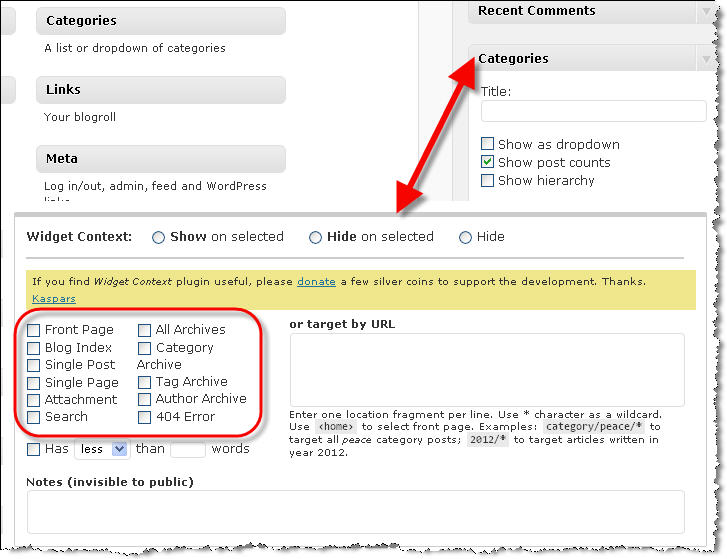Enable the Category Archive checkbox
Viewport: 727px width, 559px height.
(144, 348)
